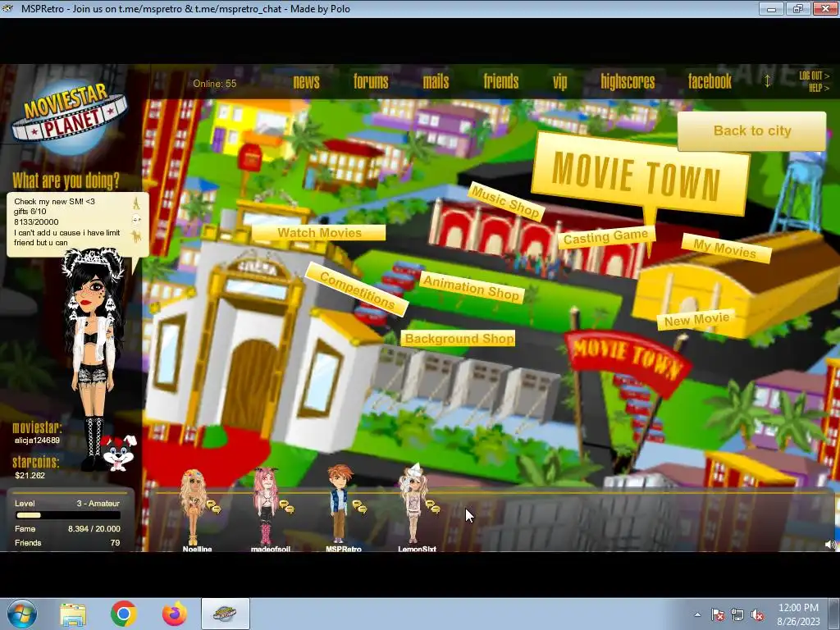This screenshot has width=840, height=630.
Task: Open chat bubble icon next to Noelline
Action: (x=214, y=506)
